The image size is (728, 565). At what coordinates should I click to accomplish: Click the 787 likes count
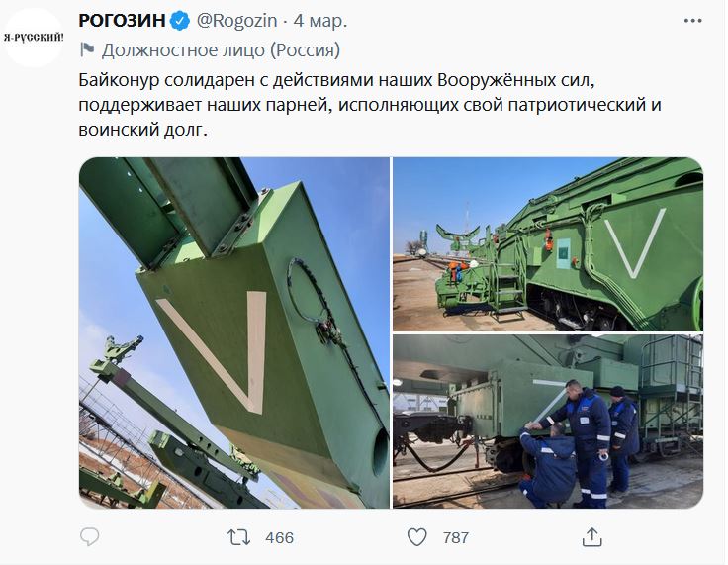pos(455,537)
